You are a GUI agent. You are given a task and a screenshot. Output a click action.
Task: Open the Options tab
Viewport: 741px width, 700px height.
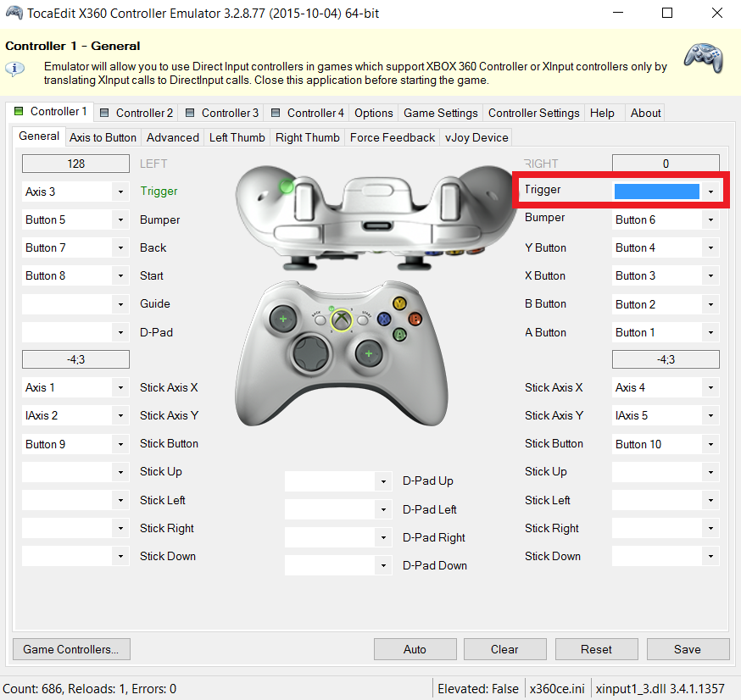click(373, 113)
